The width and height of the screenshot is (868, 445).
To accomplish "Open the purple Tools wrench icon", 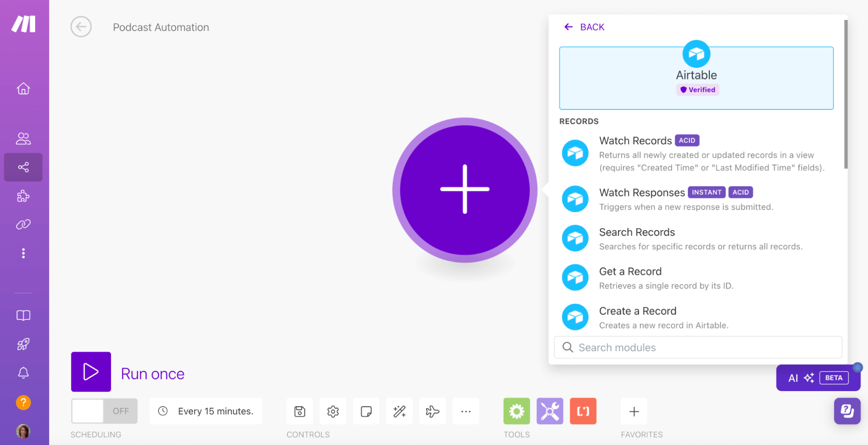I will coord(550,411).
